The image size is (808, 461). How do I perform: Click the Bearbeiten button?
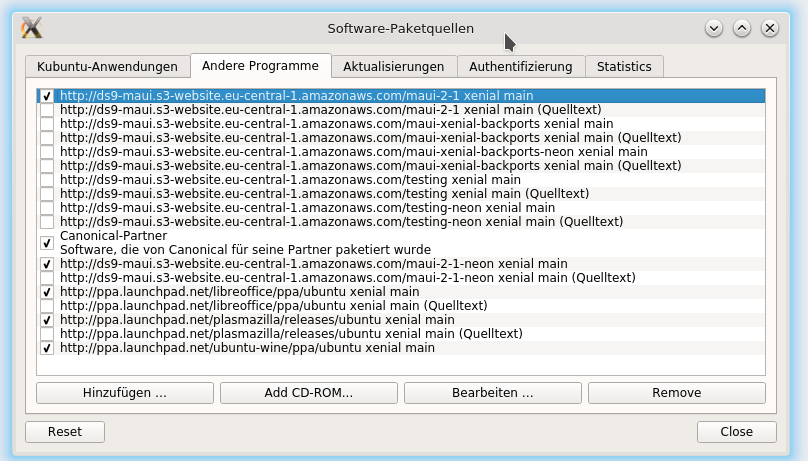click(493, 393)
